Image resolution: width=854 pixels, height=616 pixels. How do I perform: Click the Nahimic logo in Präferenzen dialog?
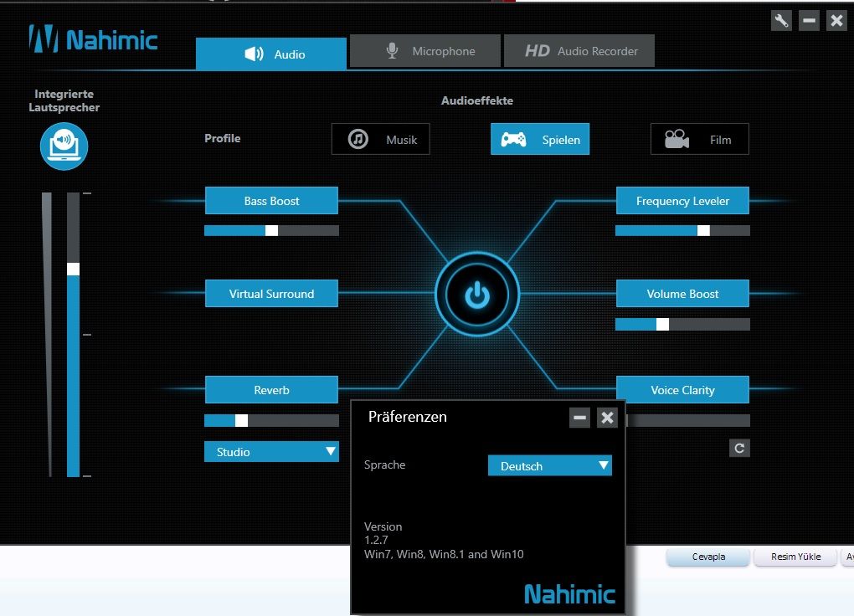(x=569, y=594)
